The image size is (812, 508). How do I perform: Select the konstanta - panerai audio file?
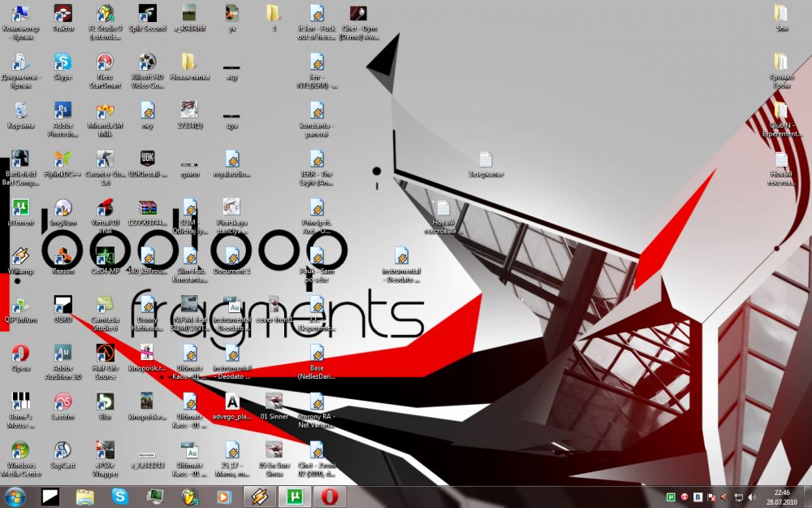(317, 119)
